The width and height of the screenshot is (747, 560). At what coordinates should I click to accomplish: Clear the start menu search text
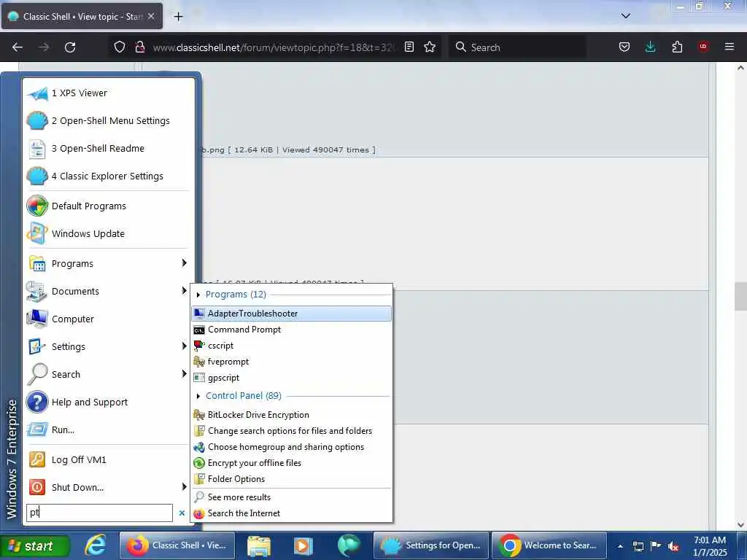(x=182, y=513)
